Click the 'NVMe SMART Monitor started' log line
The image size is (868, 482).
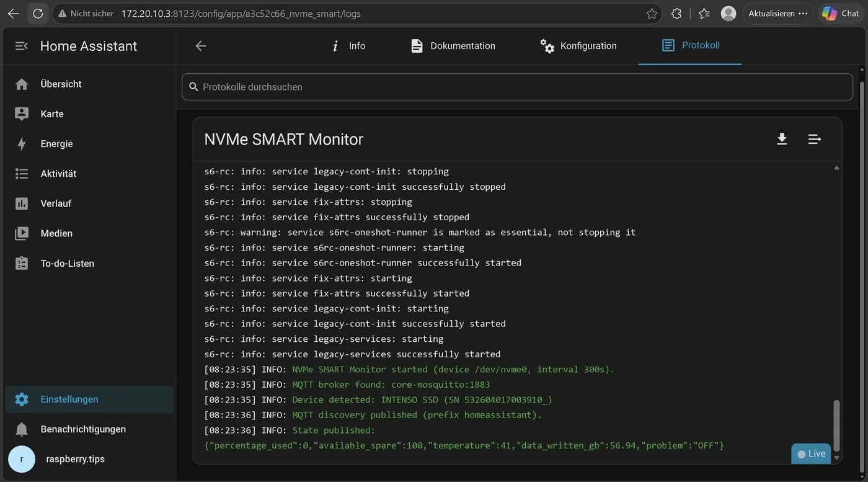[409, 369]
